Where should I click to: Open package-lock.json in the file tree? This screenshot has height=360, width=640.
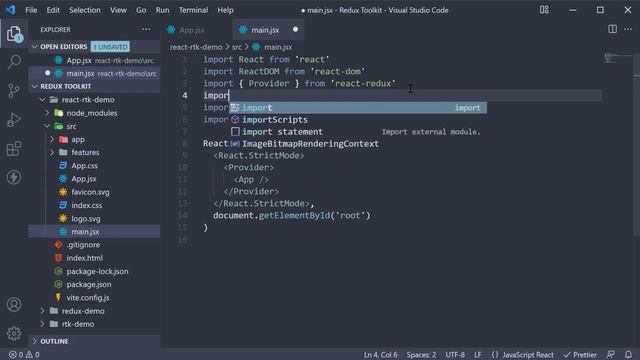(97, 271)
